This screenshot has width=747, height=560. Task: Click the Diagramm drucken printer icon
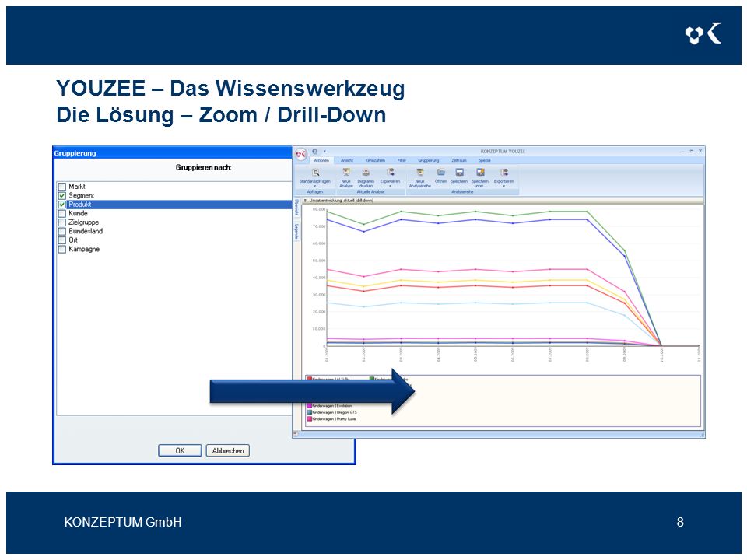click(x=366, y=173)
